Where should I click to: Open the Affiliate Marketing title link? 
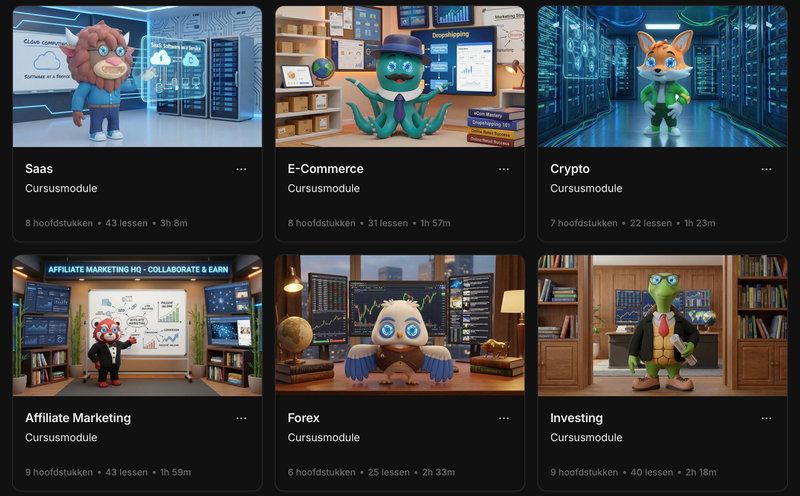[x=78, y=418]
